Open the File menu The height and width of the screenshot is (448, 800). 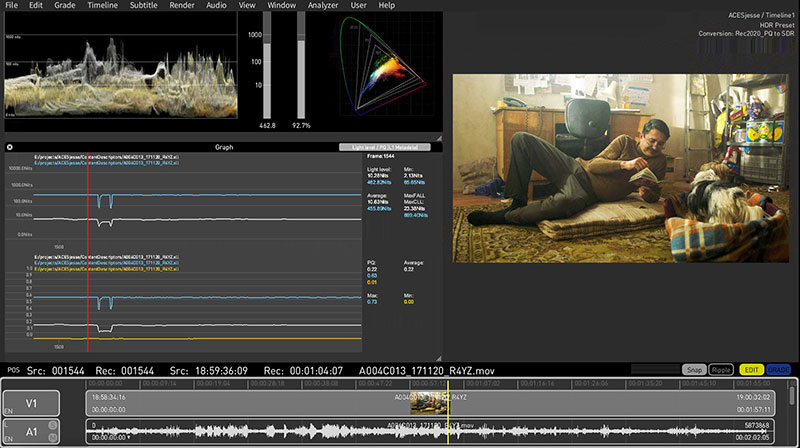click(x=11, y=5)
